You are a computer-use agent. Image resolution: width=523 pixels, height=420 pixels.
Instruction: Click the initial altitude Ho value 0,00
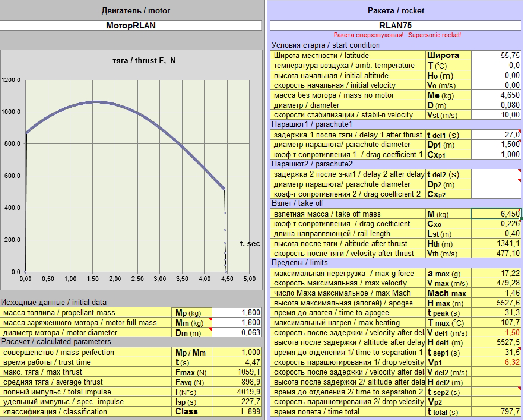496,75
